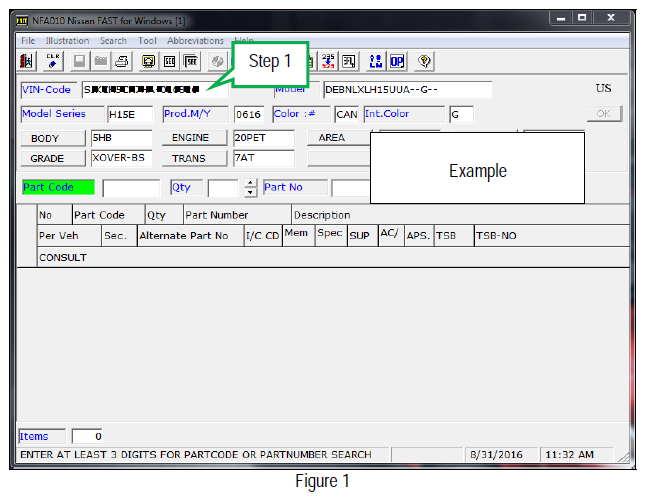Image resolution: width=646 pixels, height=501 pixels.
Task: Click the BODY button
Action: 53,138
